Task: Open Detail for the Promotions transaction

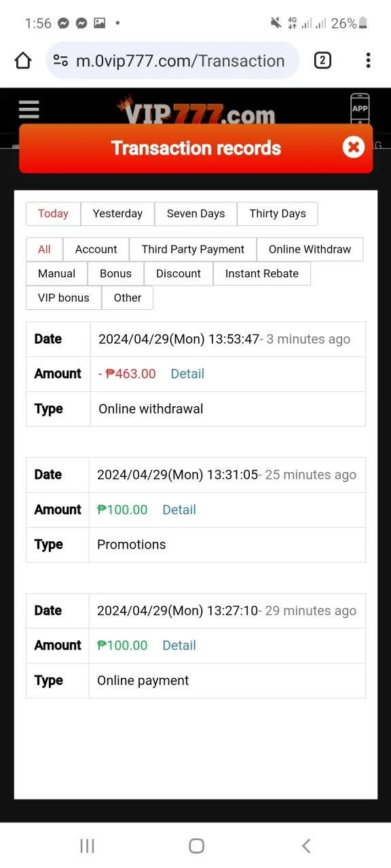Action: 179,510
